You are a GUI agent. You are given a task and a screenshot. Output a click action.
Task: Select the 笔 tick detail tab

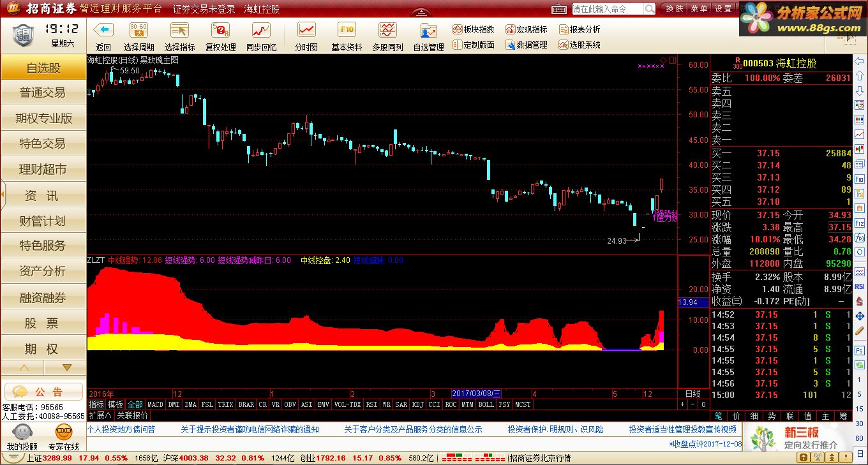(719, 416)
